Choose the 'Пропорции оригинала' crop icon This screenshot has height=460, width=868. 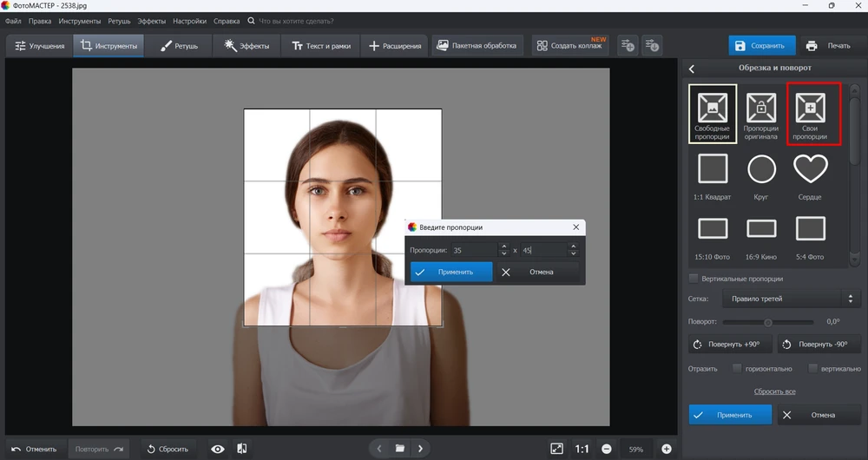coord(761,108)
